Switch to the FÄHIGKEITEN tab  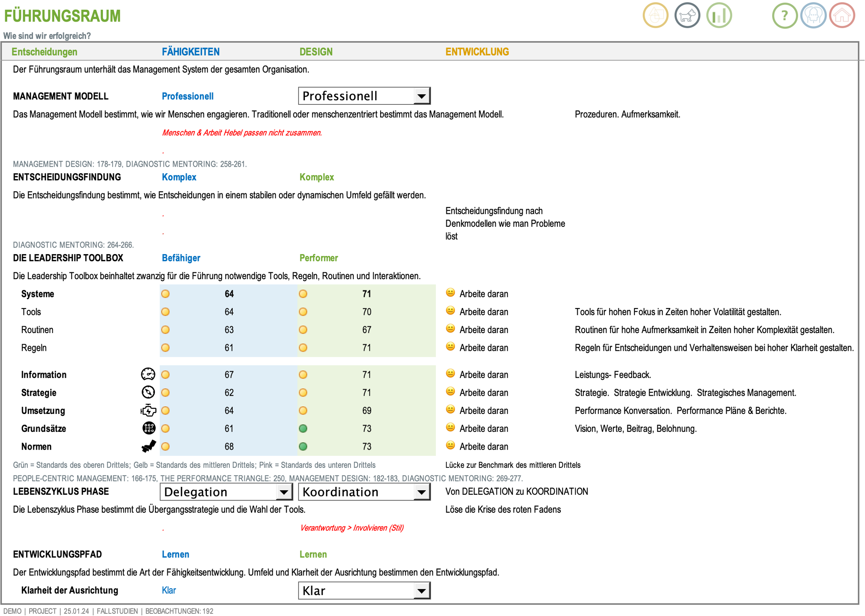(x=191, y=52)
